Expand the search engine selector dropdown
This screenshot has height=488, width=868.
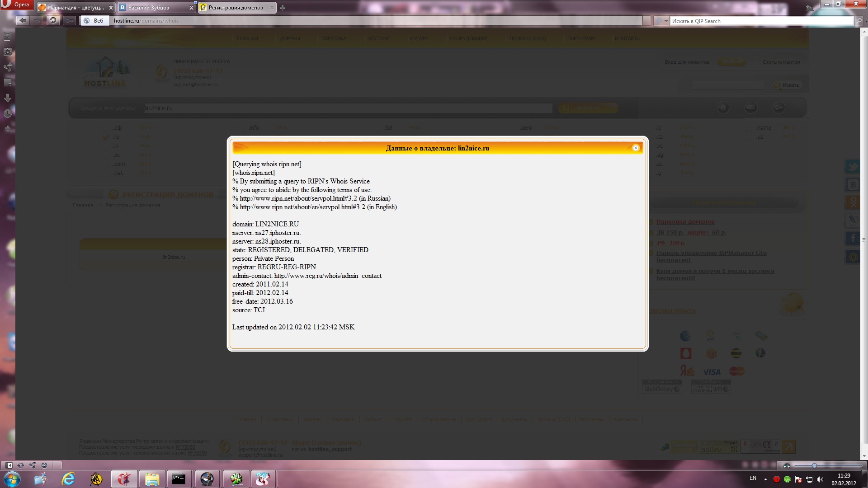(x=661, y=21)
